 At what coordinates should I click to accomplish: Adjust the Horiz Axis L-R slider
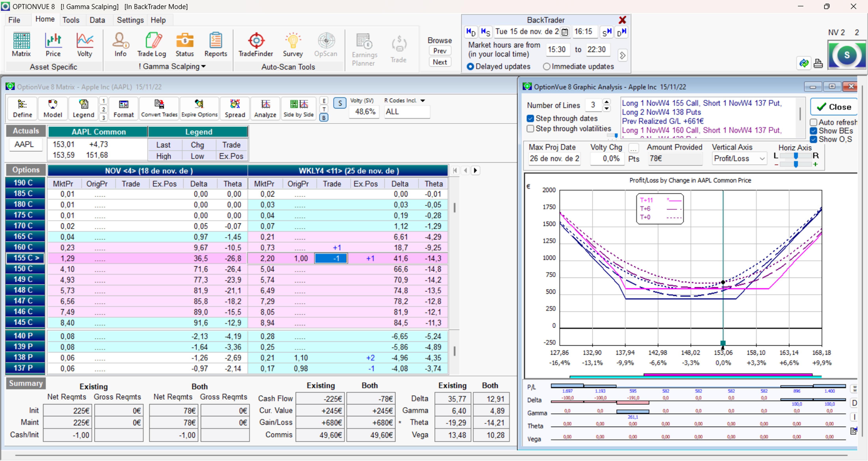796,156
